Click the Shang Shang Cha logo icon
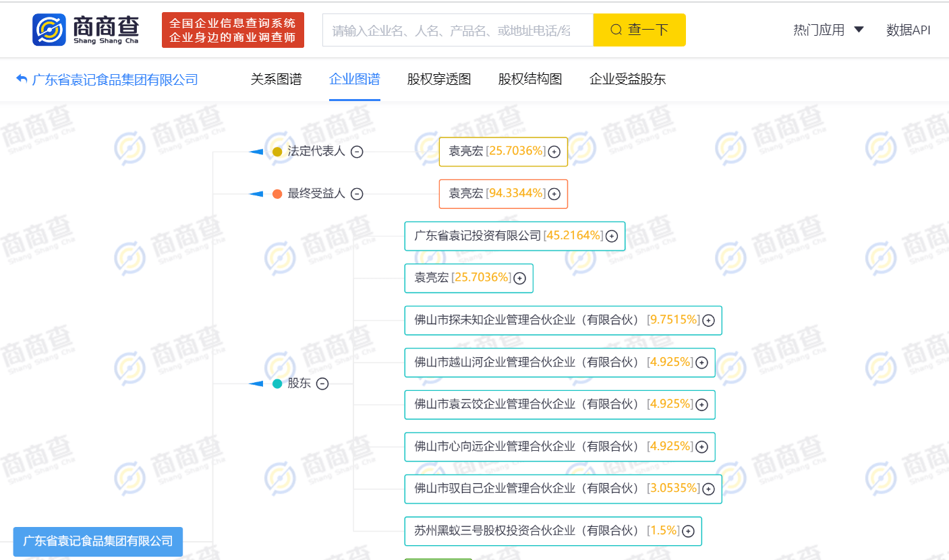Image resolution: width=949 pixels, height=560 pixels. pos(49,30)
